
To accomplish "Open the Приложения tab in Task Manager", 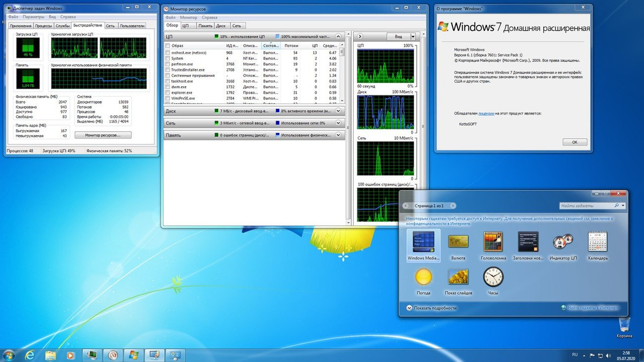I will click(20, 26).
